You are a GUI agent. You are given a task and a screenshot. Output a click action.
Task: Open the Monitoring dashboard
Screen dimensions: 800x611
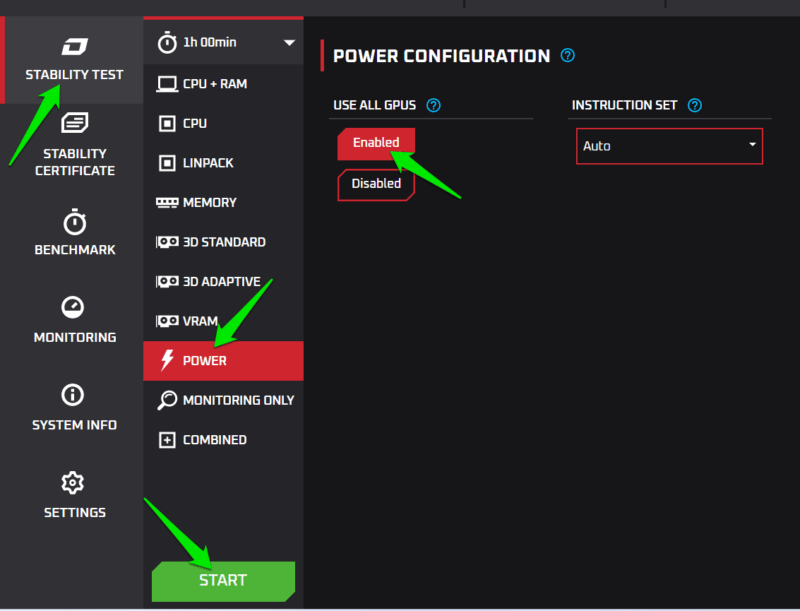pos(73,318)
